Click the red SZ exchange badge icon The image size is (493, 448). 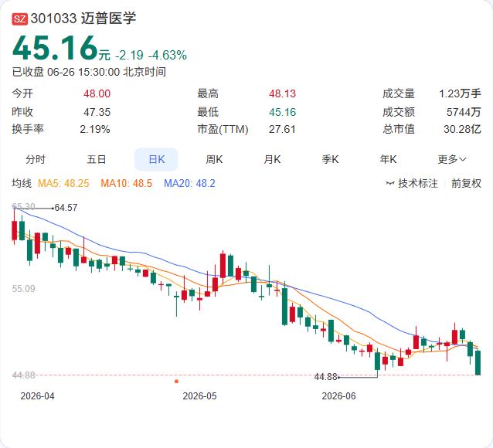coord(20,19)
